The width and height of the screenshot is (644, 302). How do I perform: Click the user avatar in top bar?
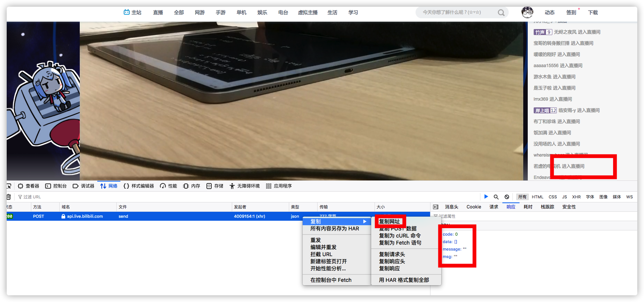(527, 12)
